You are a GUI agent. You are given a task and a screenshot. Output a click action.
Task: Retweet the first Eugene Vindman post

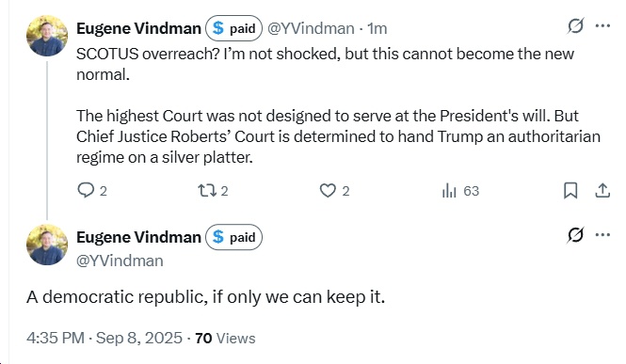click(x=213, y=191)
